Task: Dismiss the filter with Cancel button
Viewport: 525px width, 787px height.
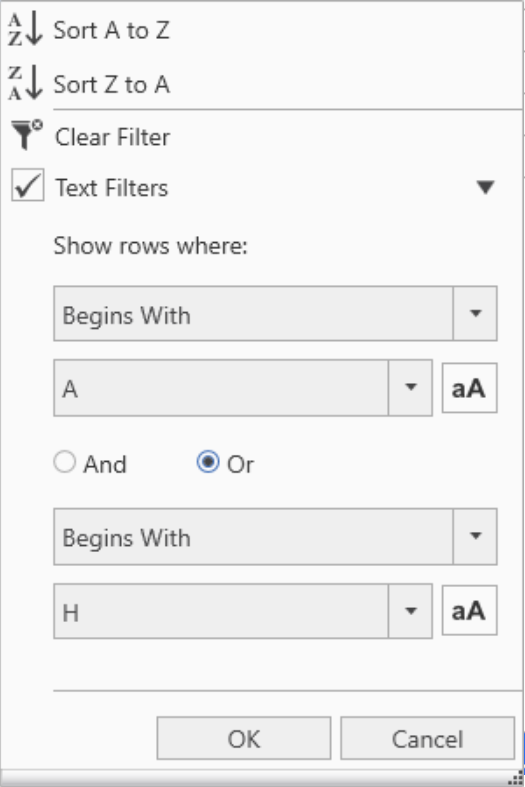Action: point(428,738)
